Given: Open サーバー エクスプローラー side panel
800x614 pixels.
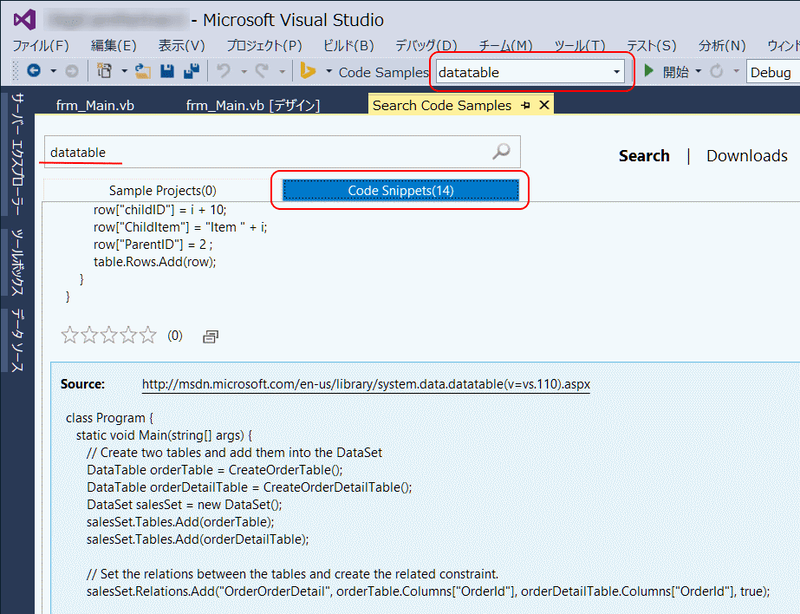Looking at the screenshot, I should [x=18, y=154].
